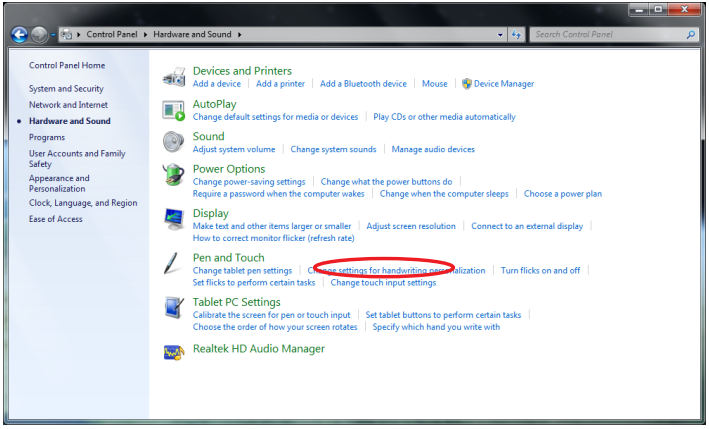Open Appearance and Personalization category
The height and width of the screenshot is (429, 709).
[x=59, y=184]
